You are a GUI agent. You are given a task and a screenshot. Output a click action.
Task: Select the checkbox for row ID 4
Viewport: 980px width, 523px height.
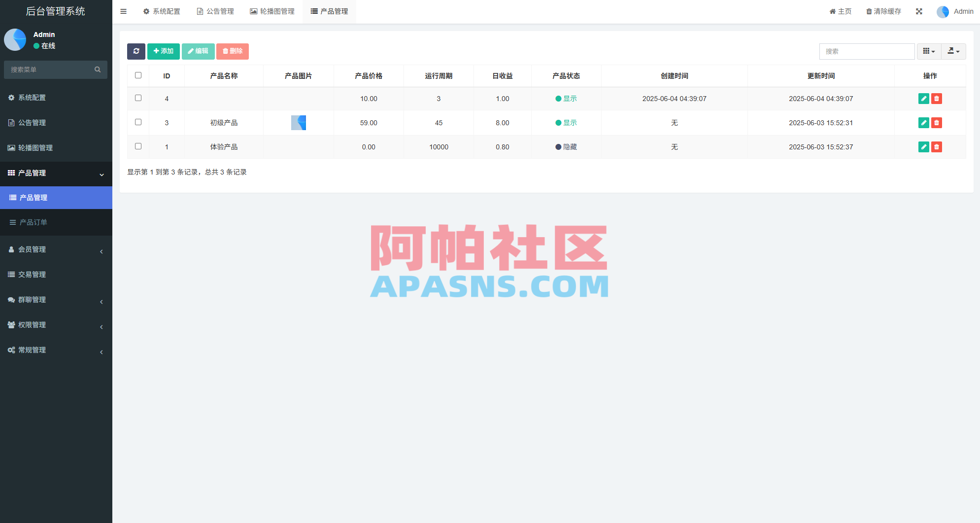(x=138, y=98)
